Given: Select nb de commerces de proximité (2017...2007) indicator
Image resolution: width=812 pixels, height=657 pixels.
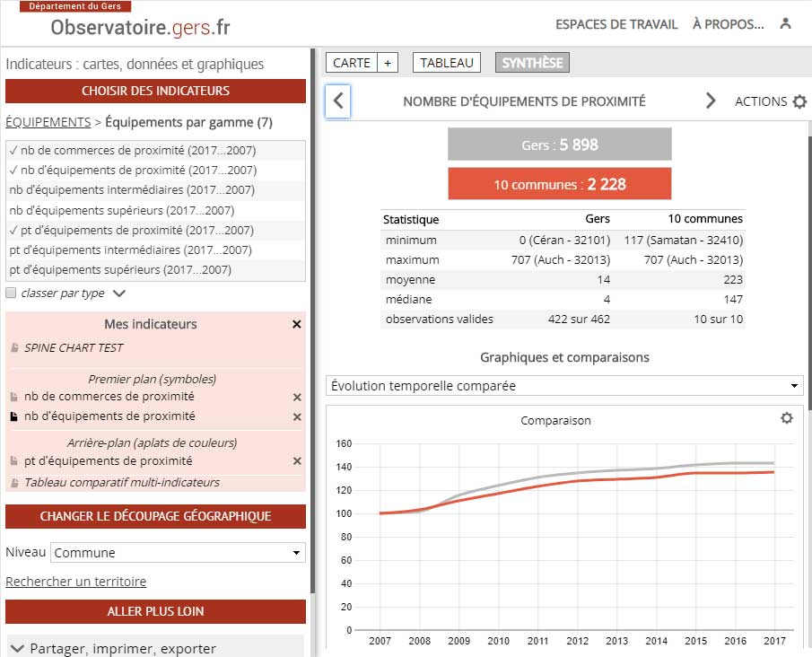Looking at the screenshot, I should (155, 150).
